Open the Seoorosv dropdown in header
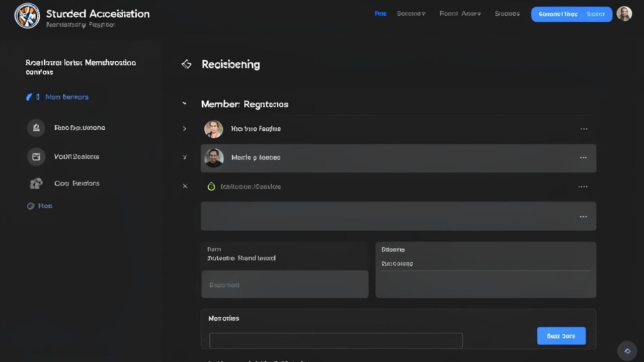The height and width of the screenshot is (362, 644). point(411,14)
